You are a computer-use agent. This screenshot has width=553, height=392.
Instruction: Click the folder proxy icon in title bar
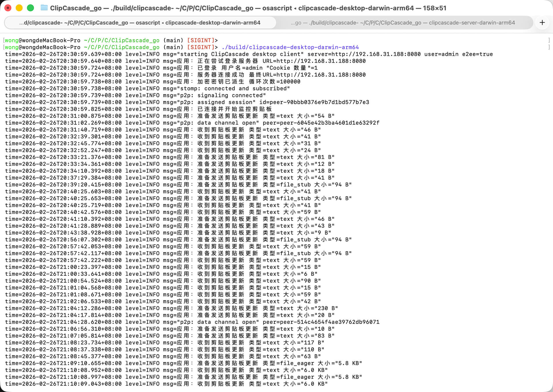[x=44, y=8]
